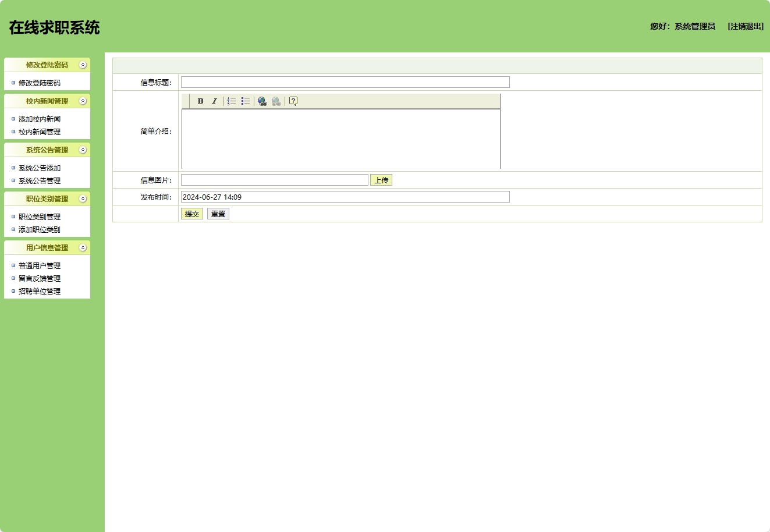770x532 pixels.
Task: Collapse the 用户信息管理 sidebar section
Action: click(x=83, y=247)
